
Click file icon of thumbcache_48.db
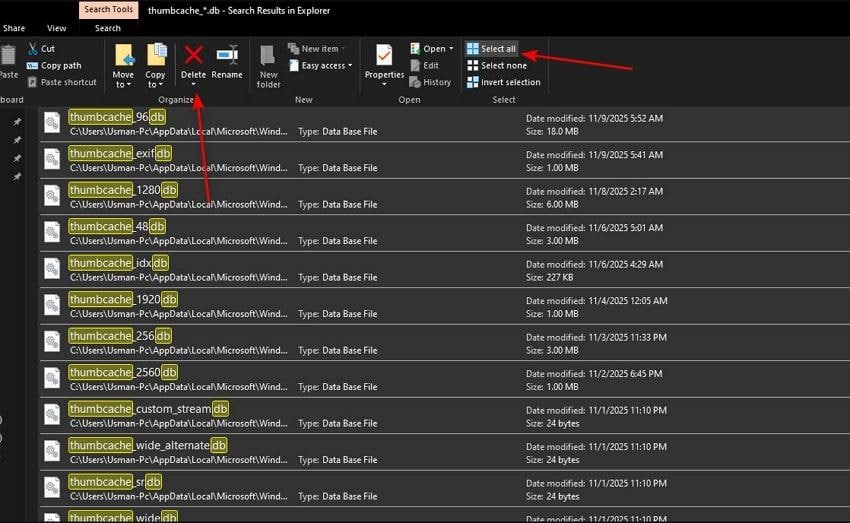(x=52, y=231)
